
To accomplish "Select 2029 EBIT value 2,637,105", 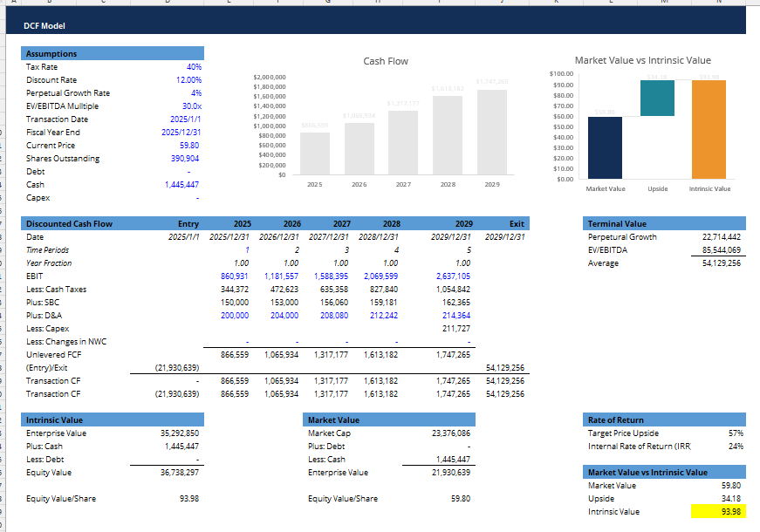I will pyautogui.click(x=453, y=276).
